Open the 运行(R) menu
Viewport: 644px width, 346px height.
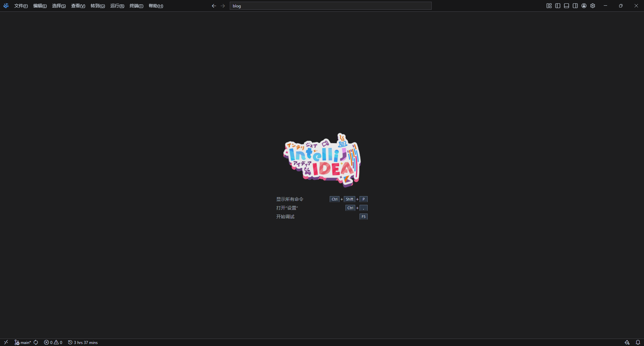[x=117, y=6]
